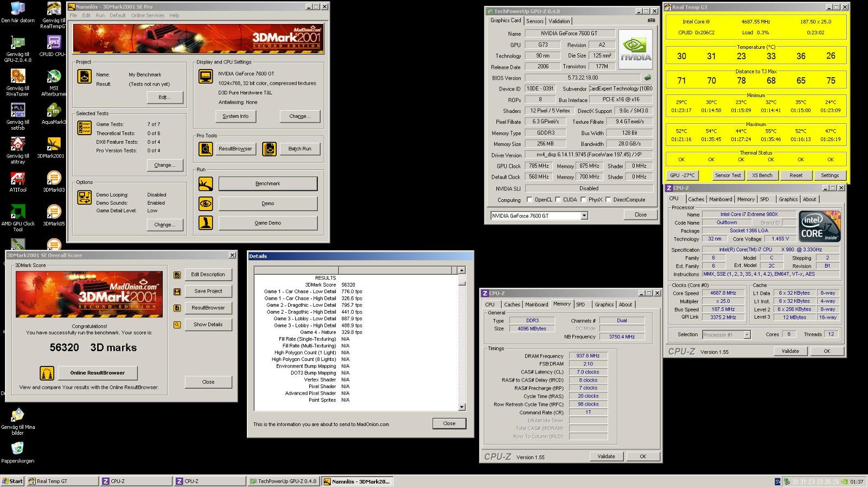Launch the AquaMark3 desktop shortcut

coord(53,114)
